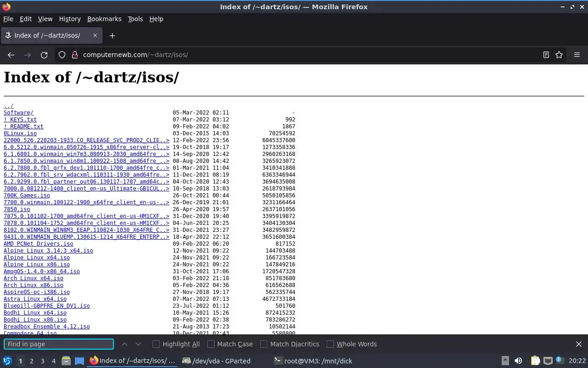
Task: Select the 'Index of /~dartz/isos/' browser tab
Action: [51, 35]
